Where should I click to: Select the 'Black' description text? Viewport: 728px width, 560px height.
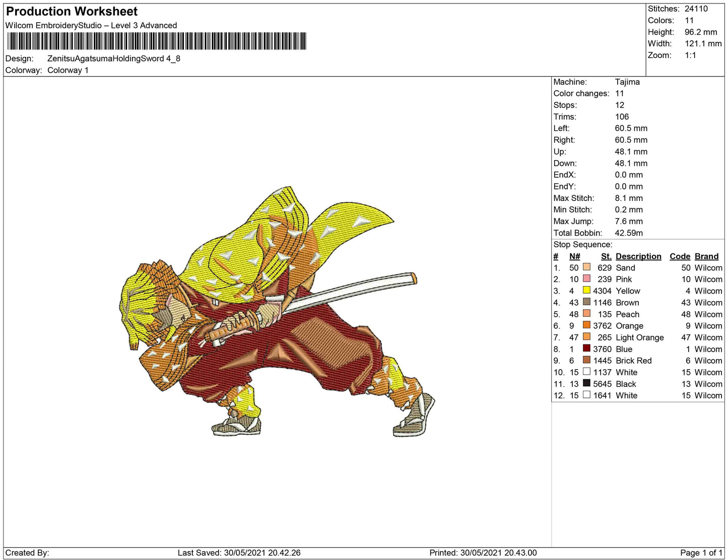pyautogui.click(x=626, y=384)
